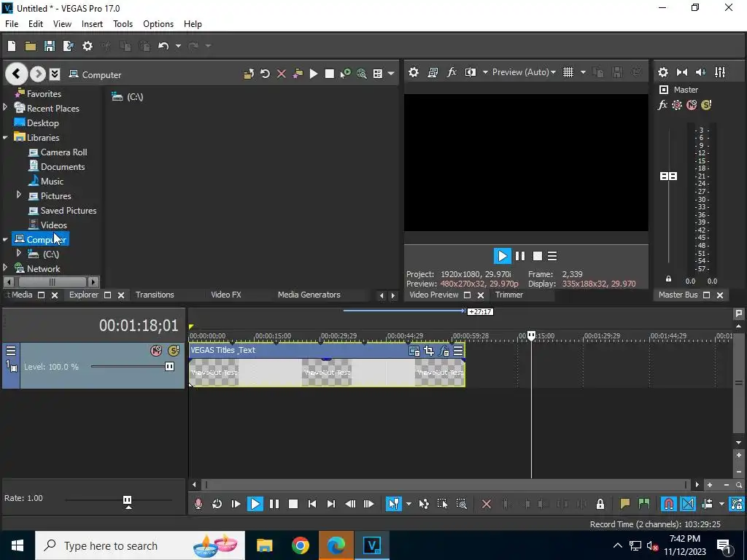The image size is (747, 560).
Task: Click Play From Start in transport bar
Action: tap(236, 504)
